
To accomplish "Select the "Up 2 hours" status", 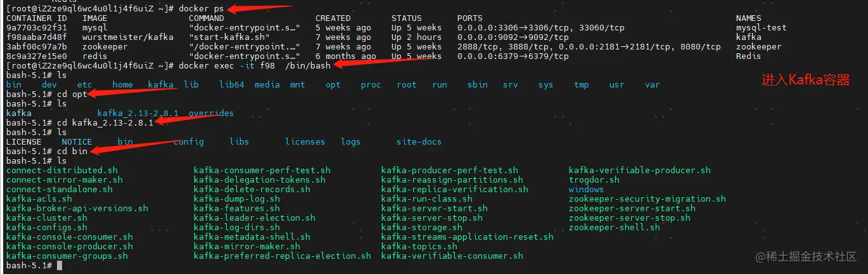I will tap(416, 37).
